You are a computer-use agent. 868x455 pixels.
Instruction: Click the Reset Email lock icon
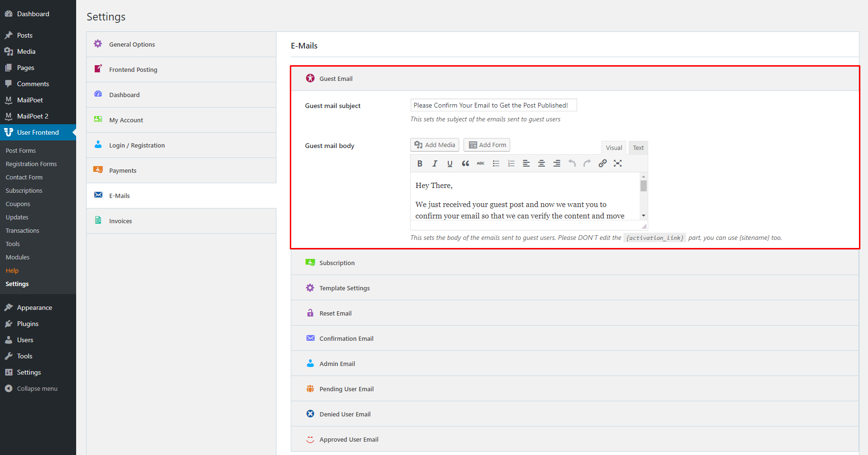310,313
